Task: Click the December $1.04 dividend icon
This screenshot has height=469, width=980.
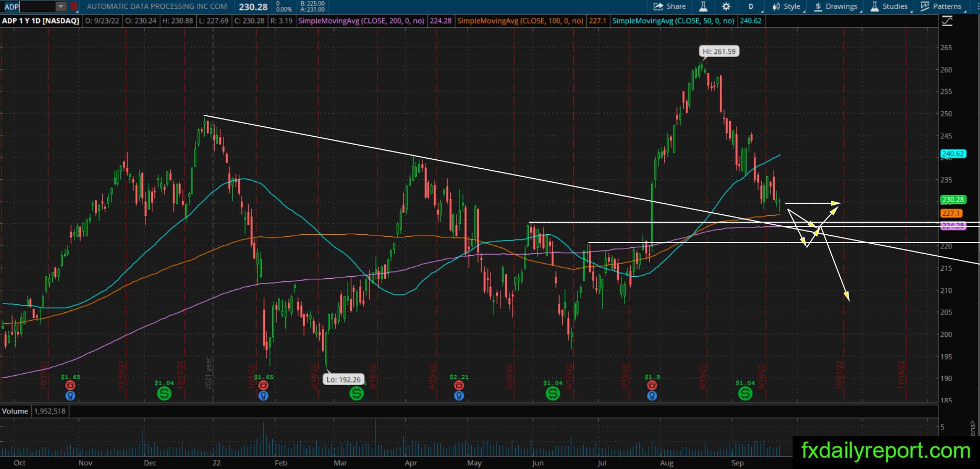Action: [164, 393]
